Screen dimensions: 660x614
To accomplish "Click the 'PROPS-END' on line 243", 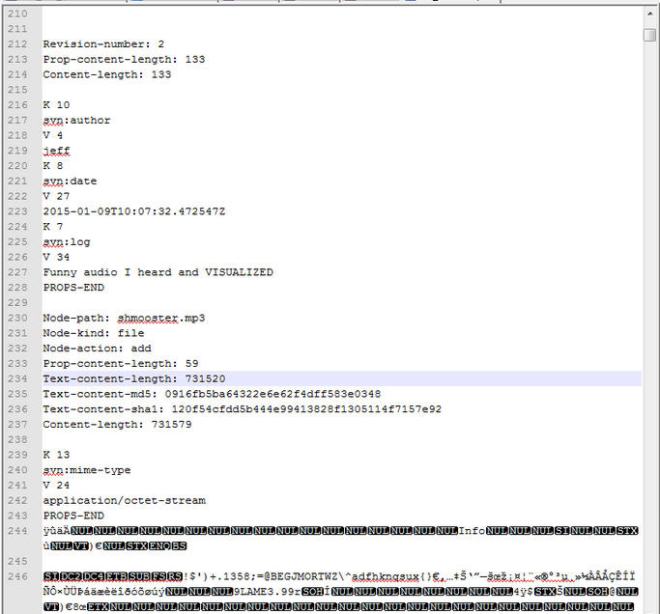I will (73, 516).
